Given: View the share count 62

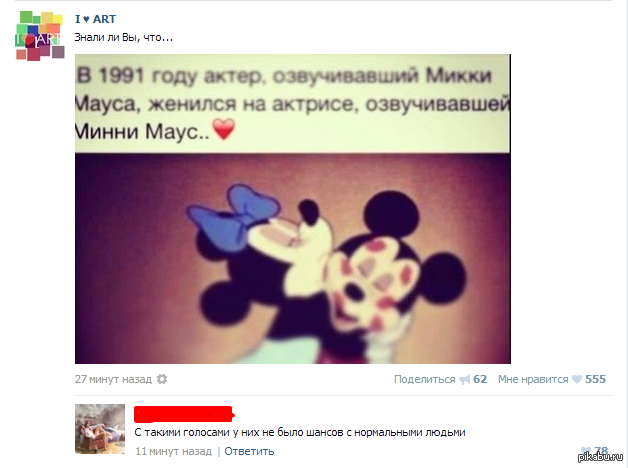Looking at the screenshot, I should (x=480, y=379).
